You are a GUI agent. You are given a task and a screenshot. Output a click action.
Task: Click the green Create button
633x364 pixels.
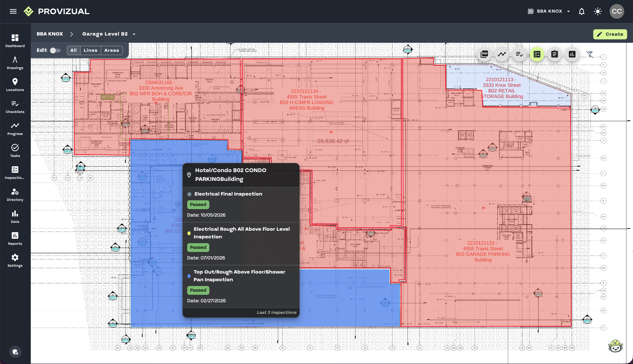tap(610, 34)
